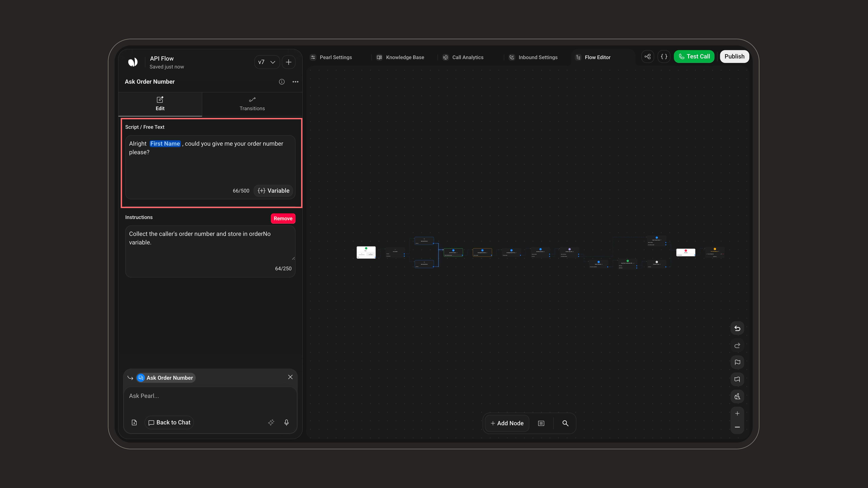Click the "API Flow" title text

(162, 59)
